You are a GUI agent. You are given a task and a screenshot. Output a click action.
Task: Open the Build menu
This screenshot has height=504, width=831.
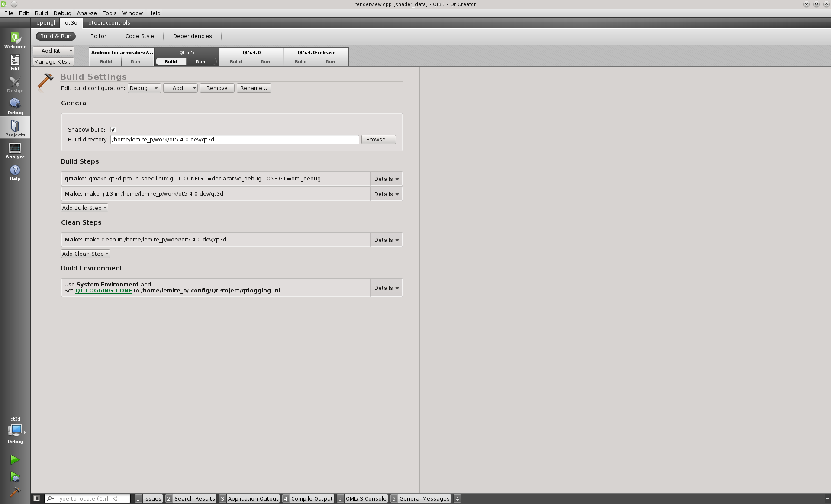coord(42,13)
